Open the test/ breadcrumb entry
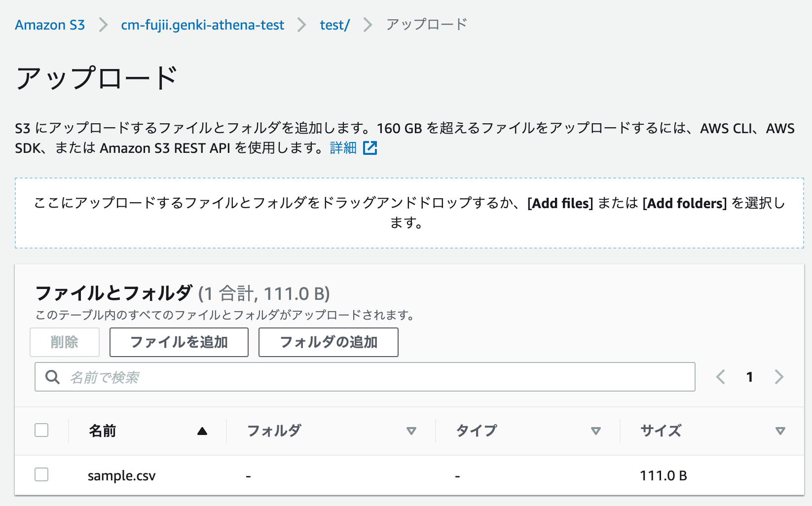 point(334,25)
